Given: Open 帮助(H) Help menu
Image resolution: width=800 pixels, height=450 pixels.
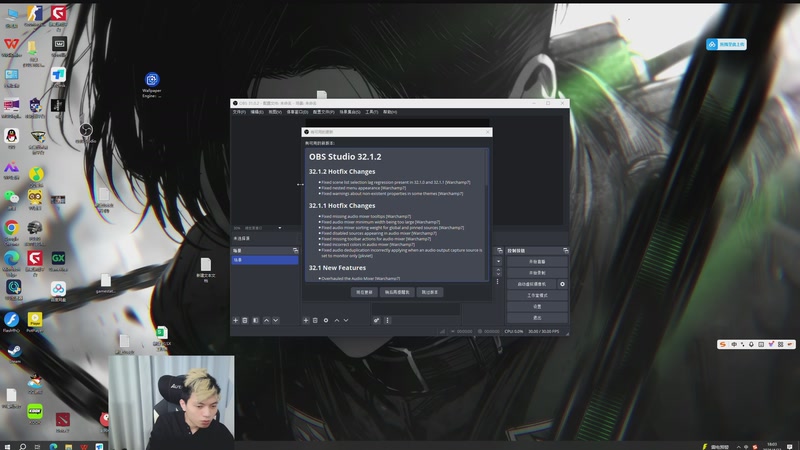Looking at the screenshot, I should pos(390,112).
